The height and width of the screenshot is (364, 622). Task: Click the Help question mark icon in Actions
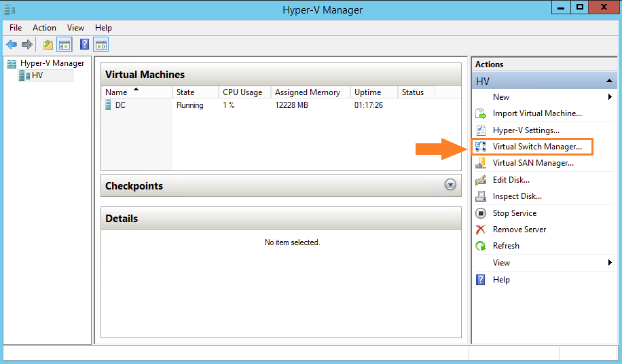point(480,280)
